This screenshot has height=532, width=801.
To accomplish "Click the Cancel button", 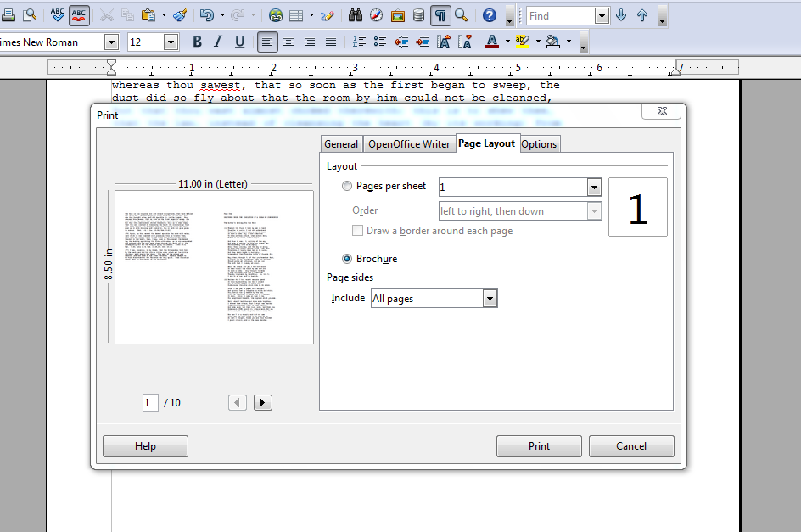I will [x=631, y=446].
